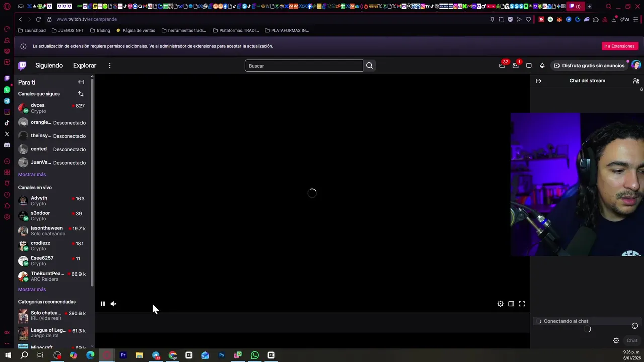Open Discord in Opera sidebar
The height and width of the screenshot is (362, 644).
pos(7,145)
